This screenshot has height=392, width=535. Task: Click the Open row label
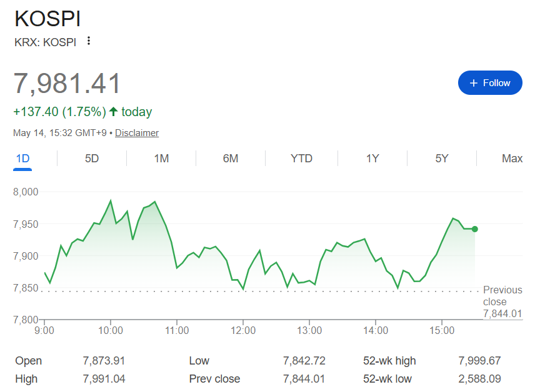pos(29,361)
